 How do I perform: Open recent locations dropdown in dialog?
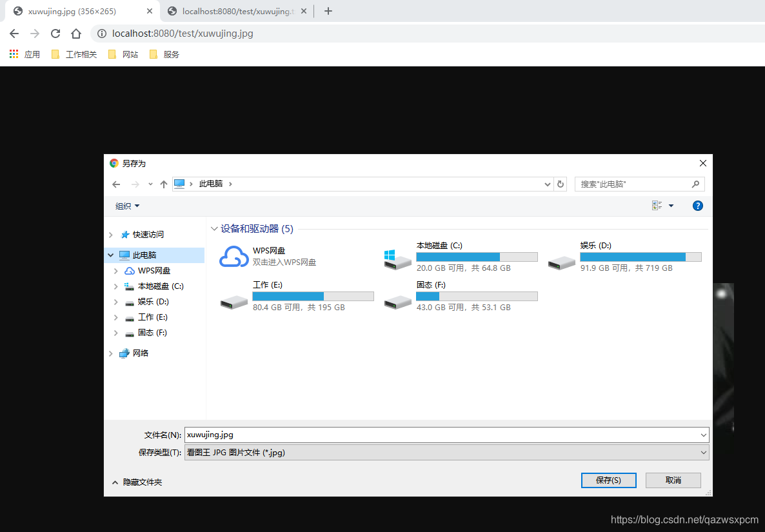(x=150, y=184)
